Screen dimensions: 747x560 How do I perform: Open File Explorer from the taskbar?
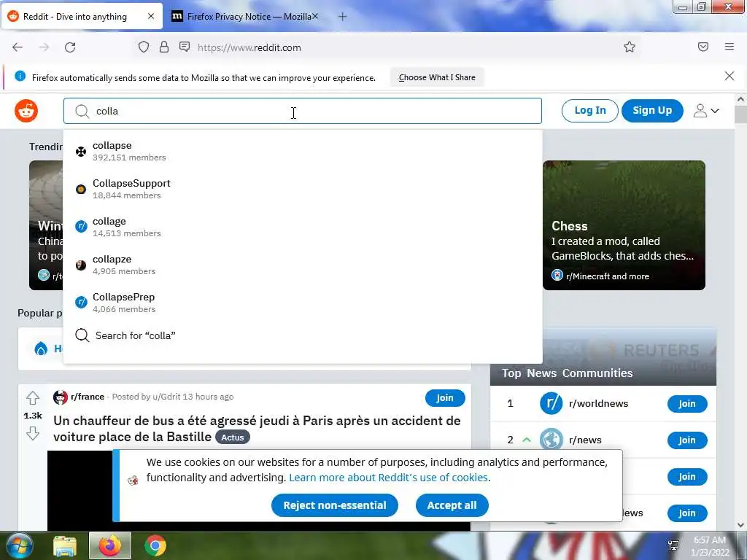pyautogui.click(x=65, y=546)
